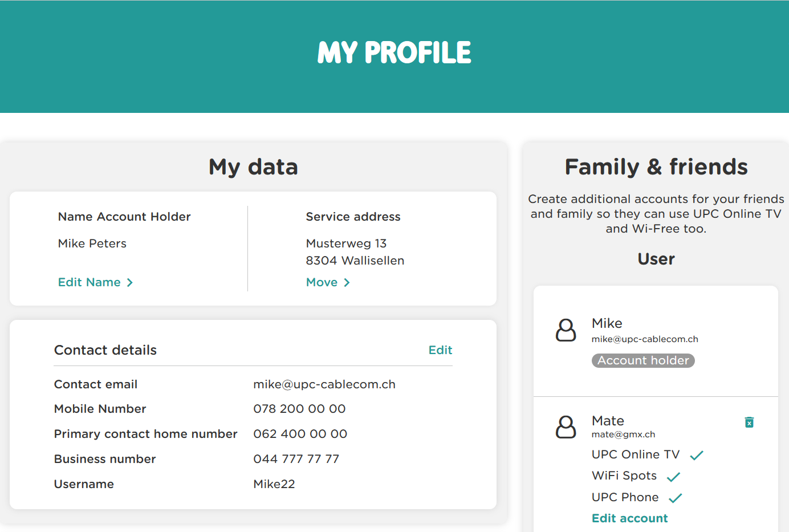Click Mike's user avatar icon

[566, 330]
